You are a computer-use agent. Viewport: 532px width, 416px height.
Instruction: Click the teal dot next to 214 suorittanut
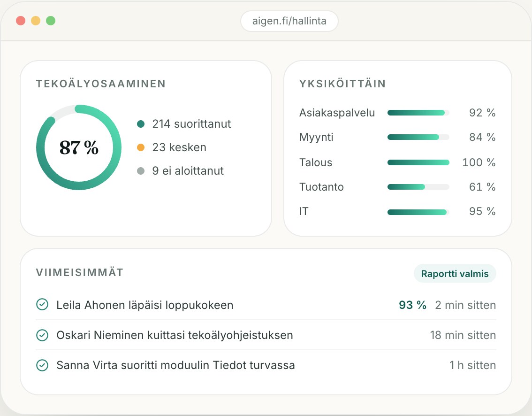tap(141, 124)
